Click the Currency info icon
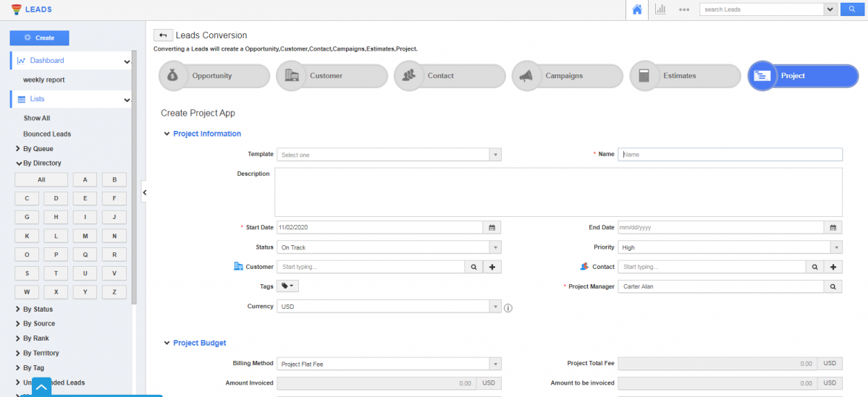 508,307
